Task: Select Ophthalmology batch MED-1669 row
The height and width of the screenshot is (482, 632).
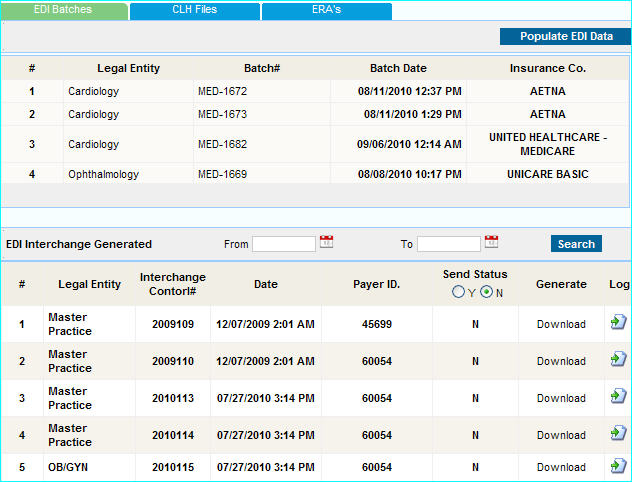Action: (222, 174)
